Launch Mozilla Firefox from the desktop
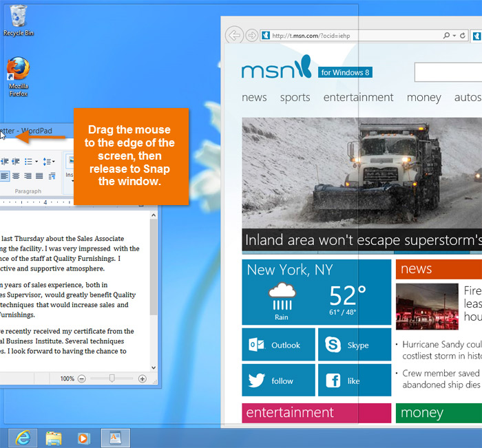Viewport: 482px width, 448px height. pyautogui.click(x=18, y=77)
